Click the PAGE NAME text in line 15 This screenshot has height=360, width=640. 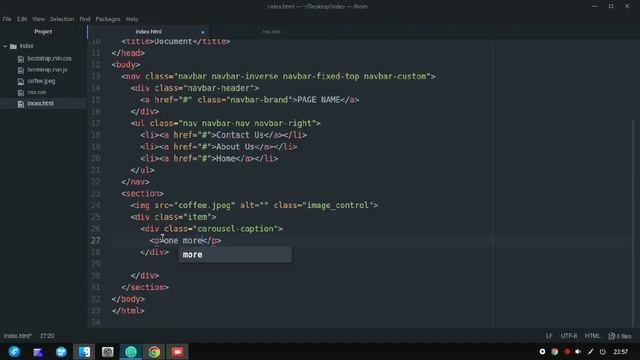pyautogui.click(x=319, y=100)
